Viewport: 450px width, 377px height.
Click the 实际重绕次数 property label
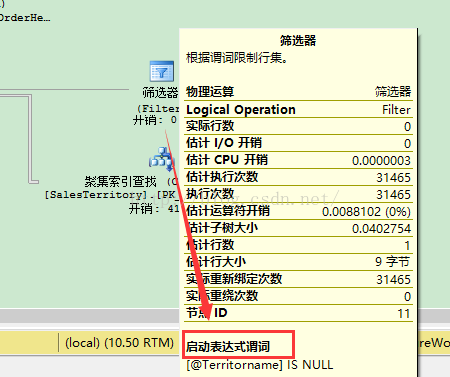pos(222,296)
